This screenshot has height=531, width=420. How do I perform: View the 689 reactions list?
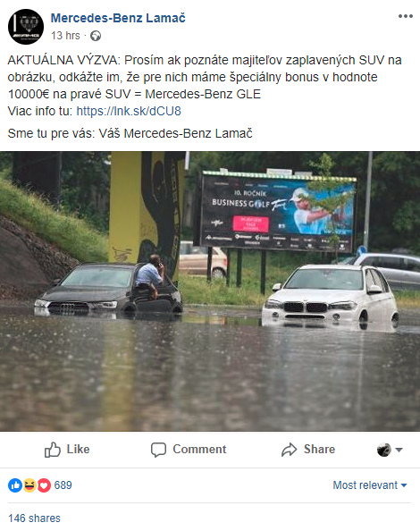point(63,485)
